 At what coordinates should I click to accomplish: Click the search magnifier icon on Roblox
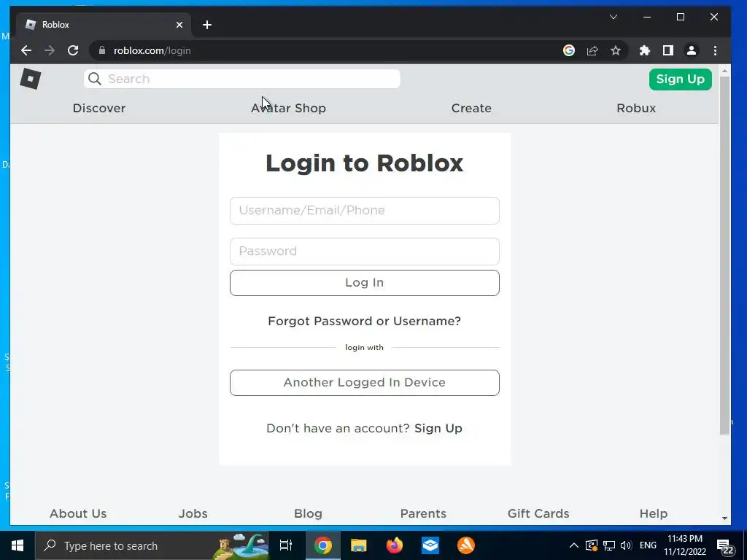coord(95,79)
